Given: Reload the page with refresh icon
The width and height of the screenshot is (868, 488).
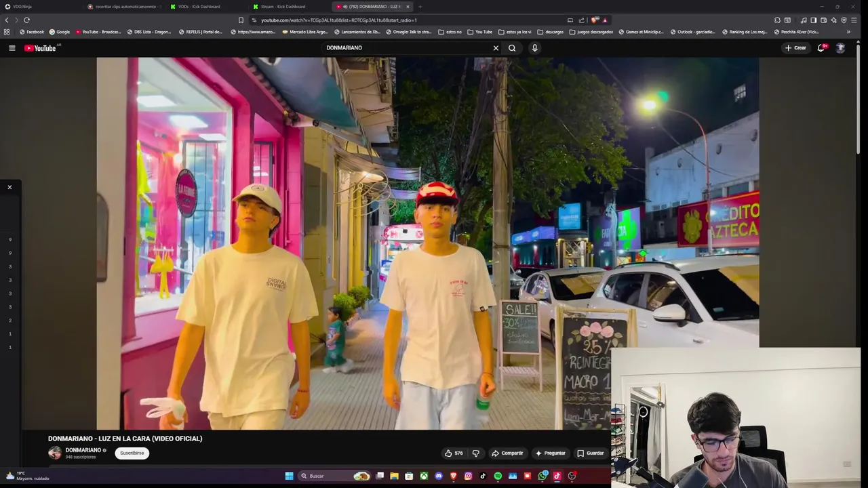Looking at the screenshot, I should [x=26, y=20].
